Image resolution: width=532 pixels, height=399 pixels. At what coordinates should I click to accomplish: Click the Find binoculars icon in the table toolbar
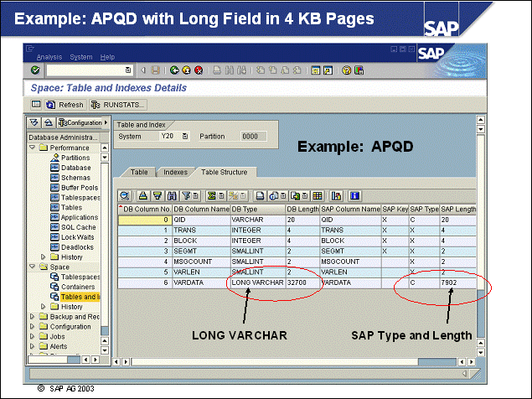171,195
